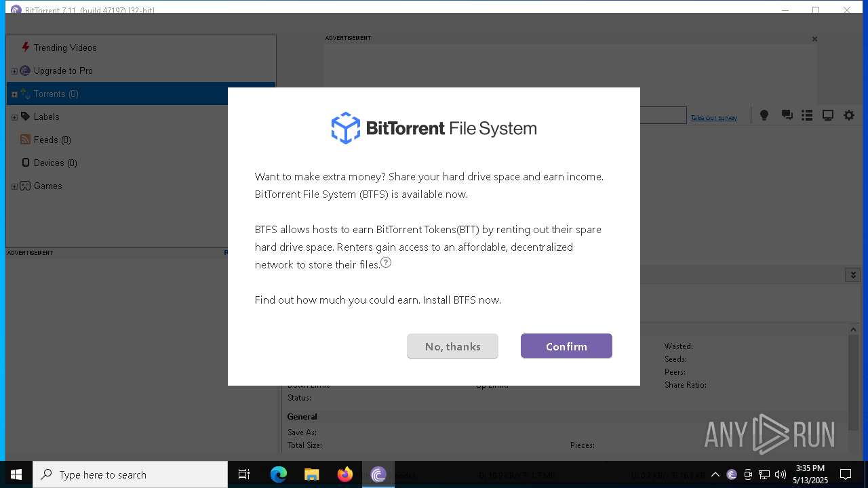The width and height of the screenshot is (868, 488).
Task: Expand the Games tree node
Action: coord(14,186)
